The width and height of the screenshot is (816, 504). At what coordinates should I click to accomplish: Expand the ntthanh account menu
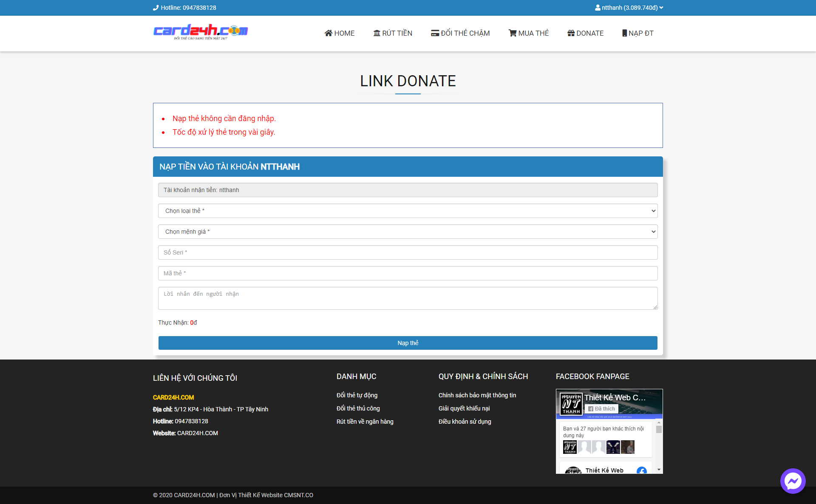[x=629, y=8]
